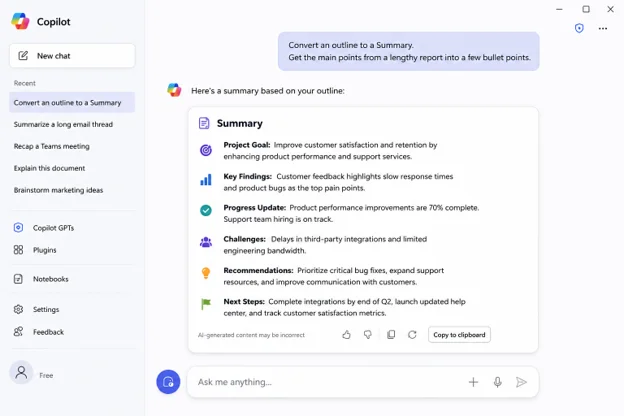Click the copy response icon

[x=391, y=335]
